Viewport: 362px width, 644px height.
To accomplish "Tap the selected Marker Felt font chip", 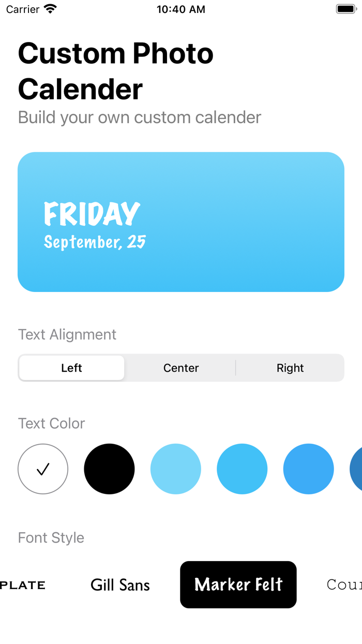I will point(238,584).
